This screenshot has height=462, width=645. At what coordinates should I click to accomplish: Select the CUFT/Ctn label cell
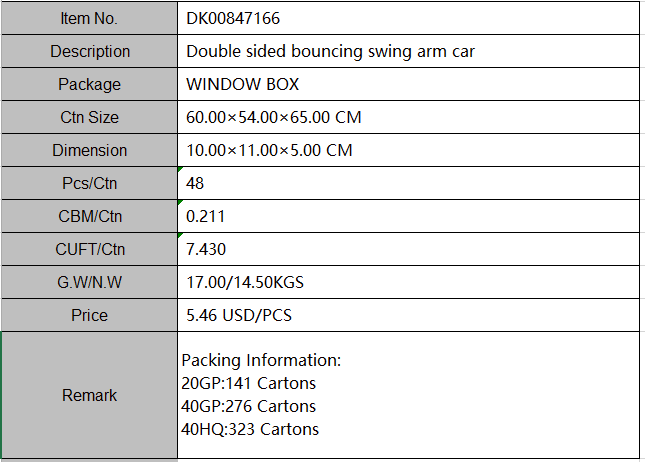(89, 249)
